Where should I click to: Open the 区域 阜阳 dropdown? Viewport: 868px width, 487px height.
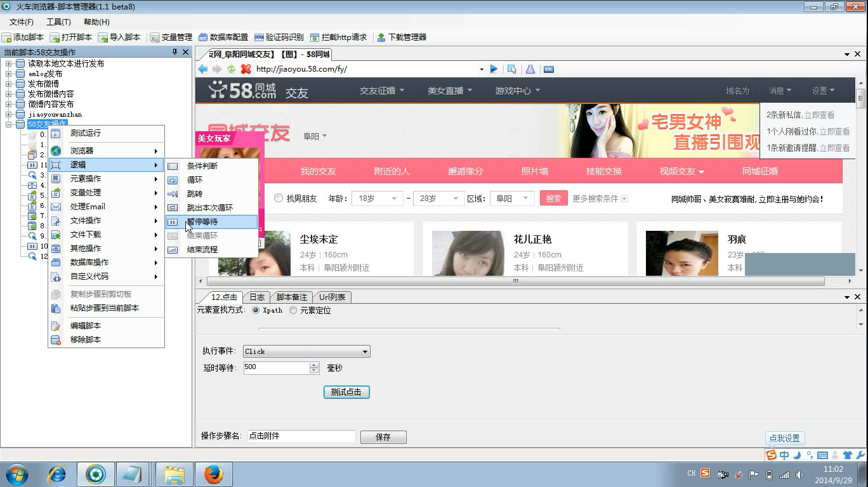(512, 198)
